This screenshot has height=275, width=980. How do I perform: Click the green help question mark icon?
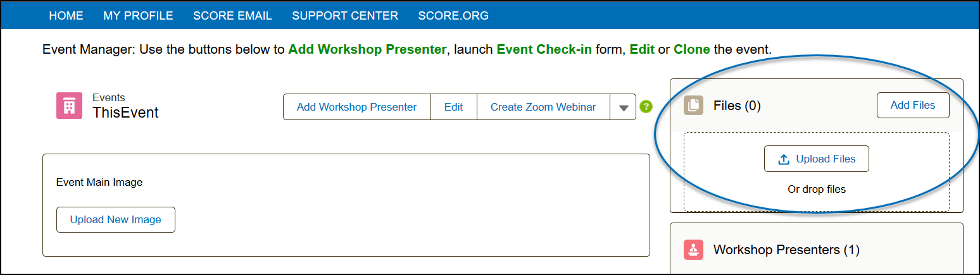coord(646,107)
